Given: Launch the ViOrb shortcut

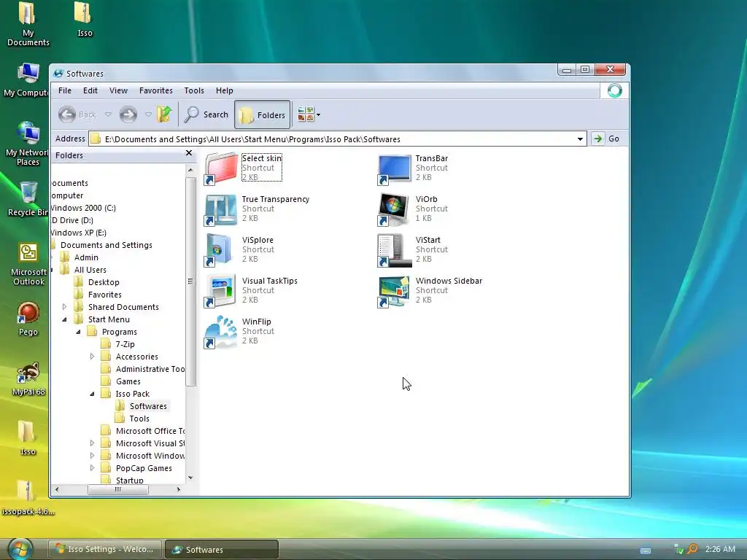Looking at the screenshot, I should point(413,209).
